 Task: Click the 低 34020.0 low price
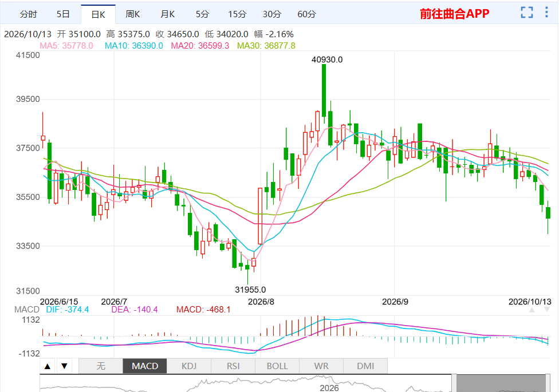click(x=226, y=34)
